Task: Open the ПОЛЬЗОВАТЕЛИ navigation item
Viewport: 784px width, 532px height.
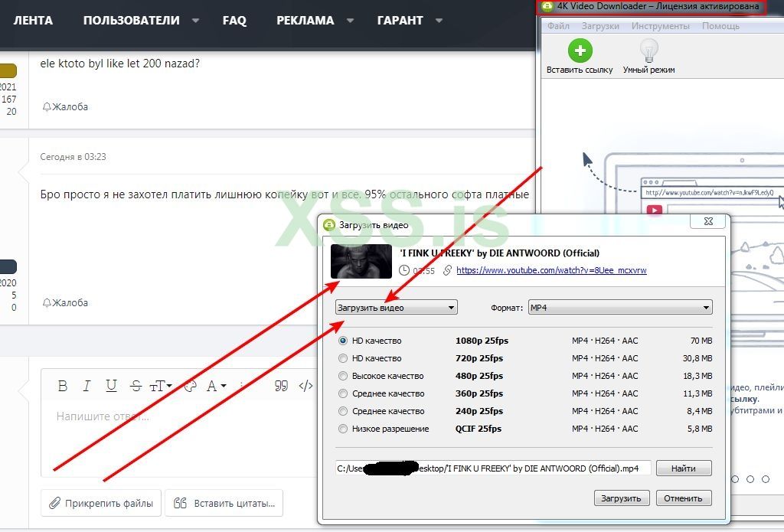Action: point(132,21)
